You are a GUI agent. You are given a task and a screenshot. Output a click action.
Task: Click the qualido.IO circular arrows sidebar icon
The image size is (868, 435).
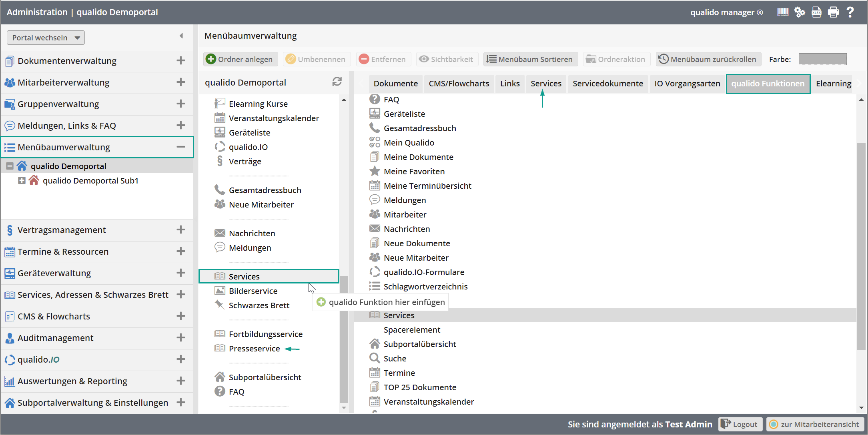point(10,360)
